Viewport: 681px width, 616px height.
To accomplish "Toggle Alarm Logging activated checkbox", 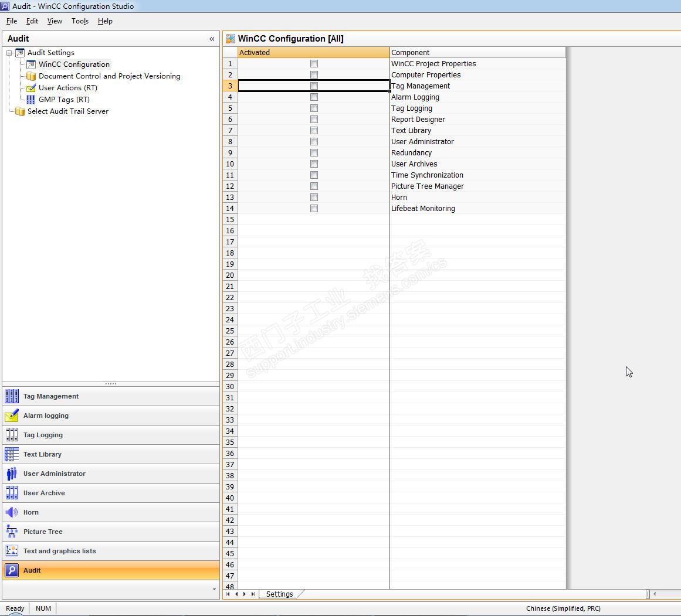I will click(314, 97).
